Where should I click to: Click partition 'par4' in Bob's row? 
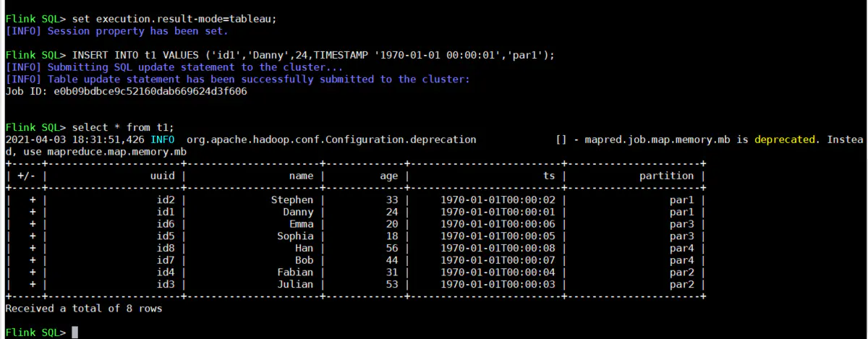point(682,260)
